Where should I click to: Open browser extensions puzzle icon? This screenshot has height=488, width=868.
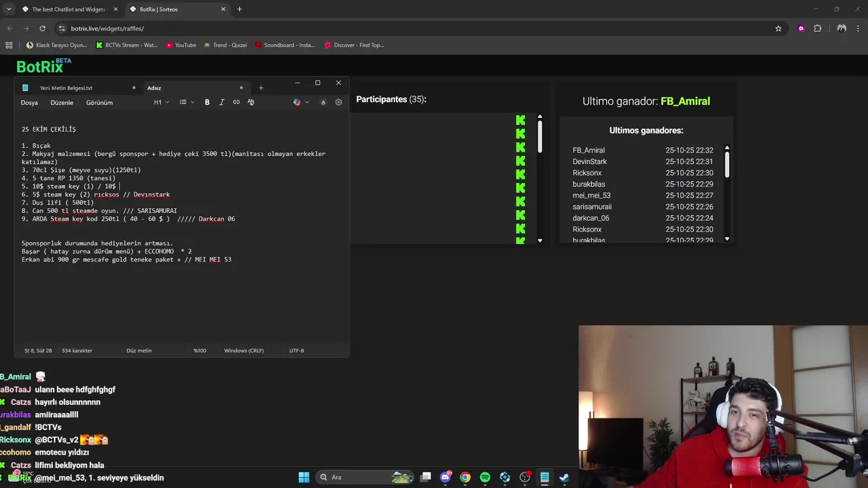pyautogui.click(x=817, y=28)
